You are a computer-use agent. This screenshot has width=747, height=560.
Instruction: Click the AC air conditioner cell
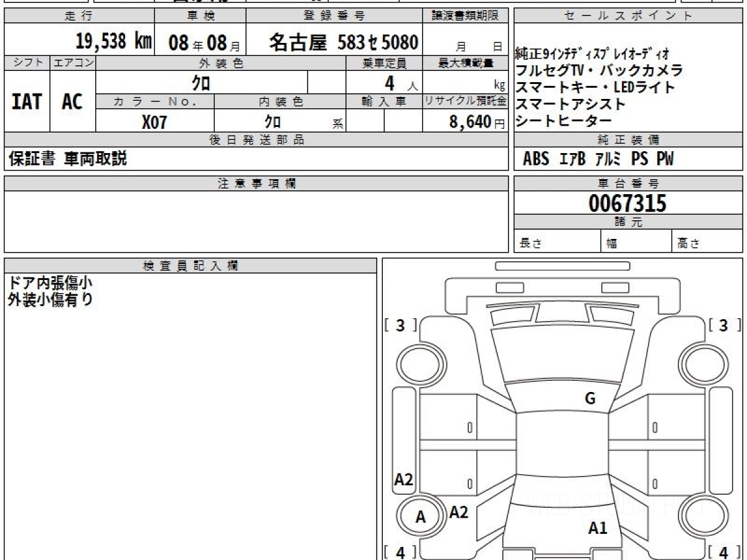(x=72, y=101)
